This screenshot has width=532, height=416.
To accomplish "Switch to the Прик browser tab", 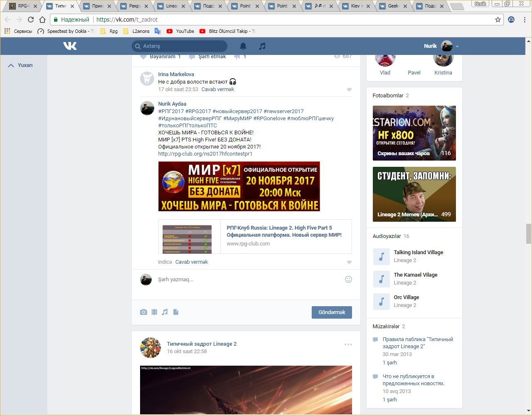I will [98, 6].
